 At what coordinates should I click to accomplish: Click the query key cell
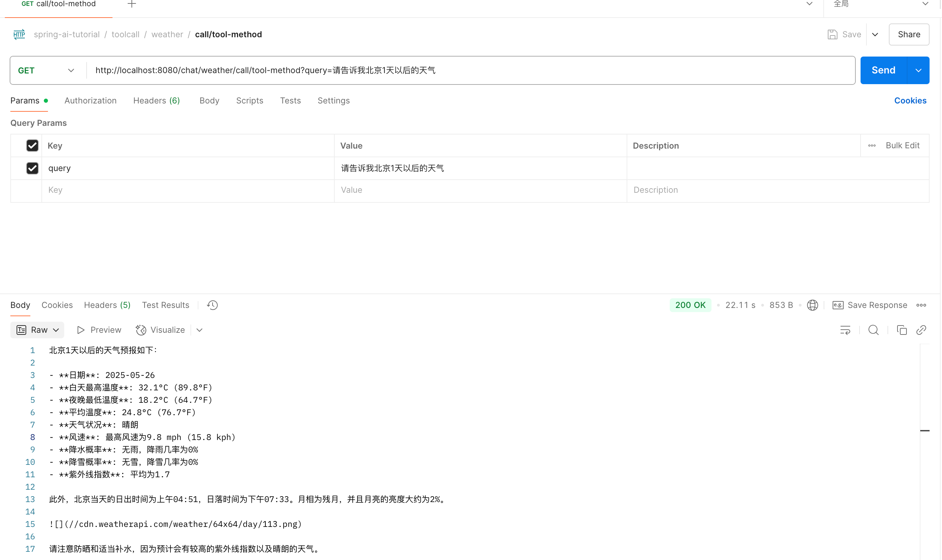[x=188, y=168]
